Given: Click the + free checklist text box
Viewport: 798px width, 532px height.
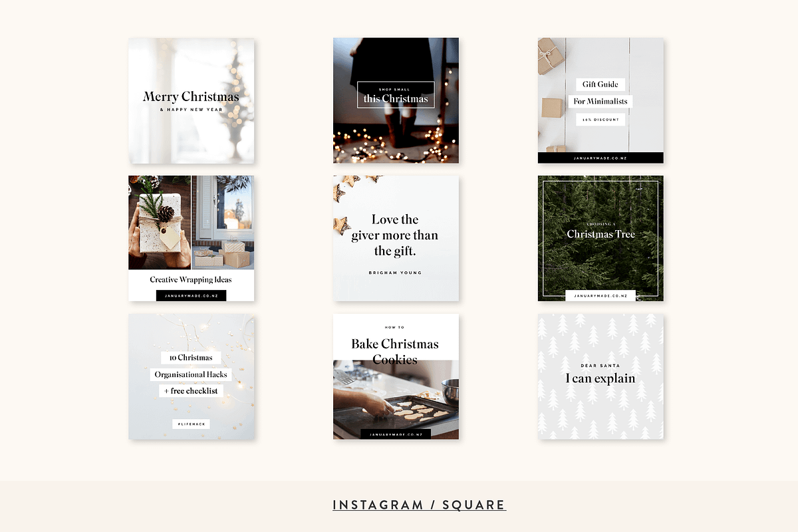Looking at the screenshot, I should pyautogui.click(x=191, y=391).
